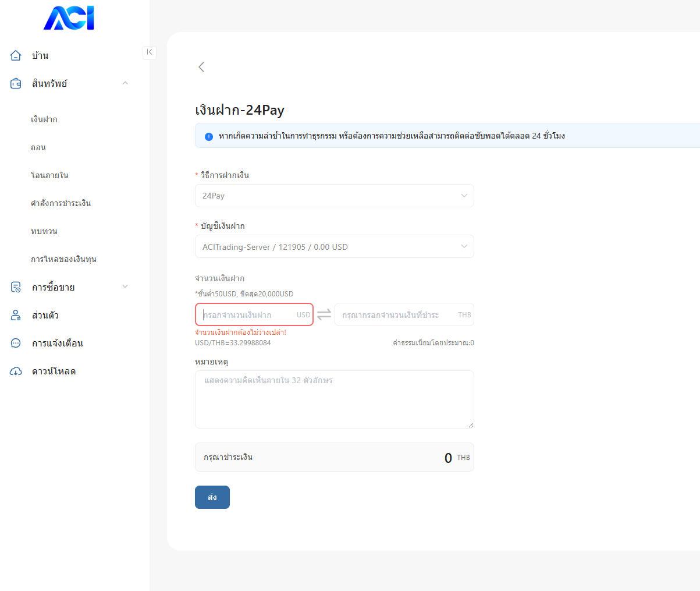
Task: Collapse the sidebar with the arrow toggle
Action: [x=150, y=52]
